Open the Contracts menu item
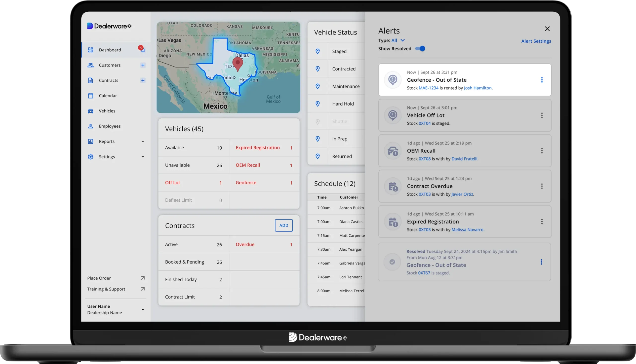Viewport: 636px width, 364px height. (116, 80)
